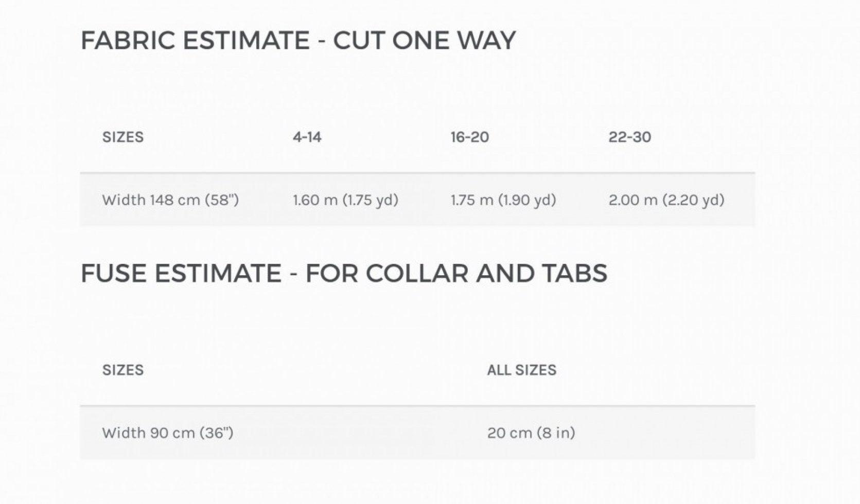Click the Width 148 cm (58") row label
The height and width of the screenshot is (504, 860).
(170, 200)
